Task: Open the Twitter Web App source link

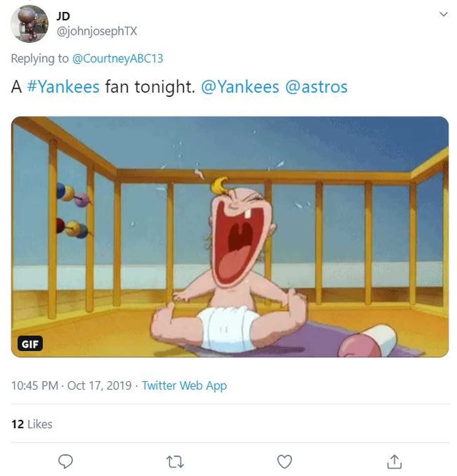Action: coord(184,385)
